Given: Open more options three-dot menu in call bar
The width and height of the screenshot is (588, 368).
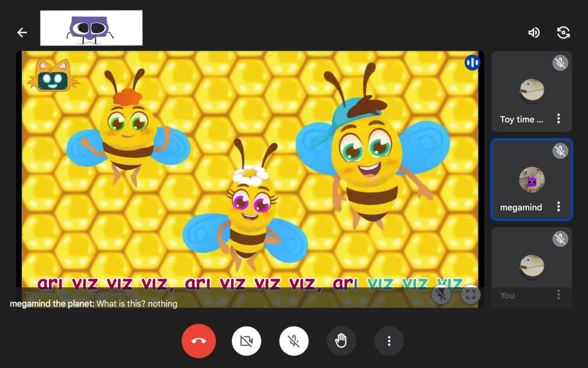Looking at the screenshot, I should (389, 341).
